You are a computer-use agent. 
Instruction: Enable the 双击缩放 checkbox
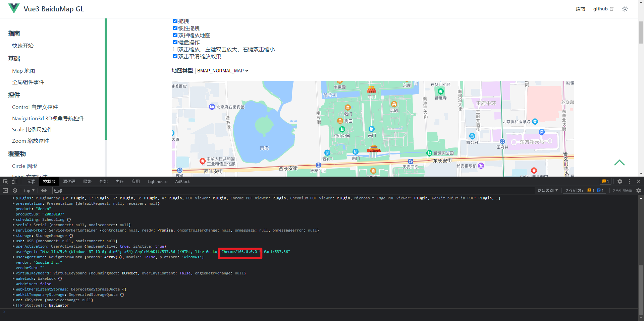click(175, 49)
